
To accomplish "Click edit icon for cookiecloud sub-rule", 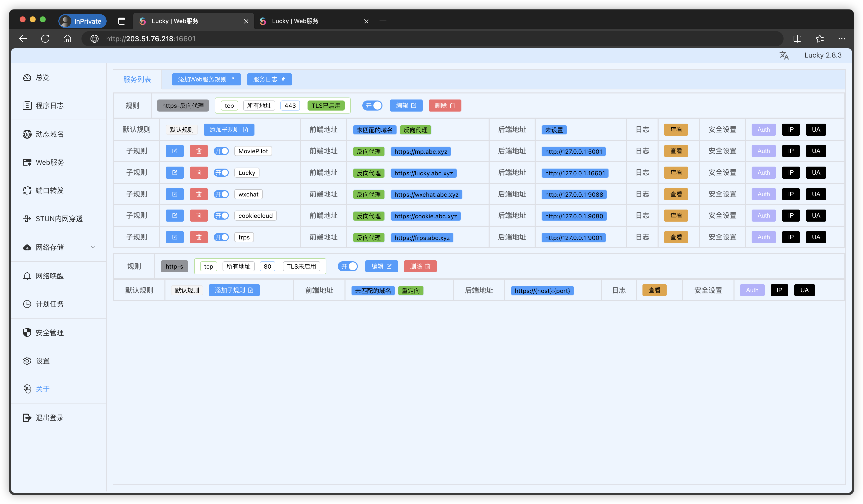I will pyautogui.click(x=175, y=216).
